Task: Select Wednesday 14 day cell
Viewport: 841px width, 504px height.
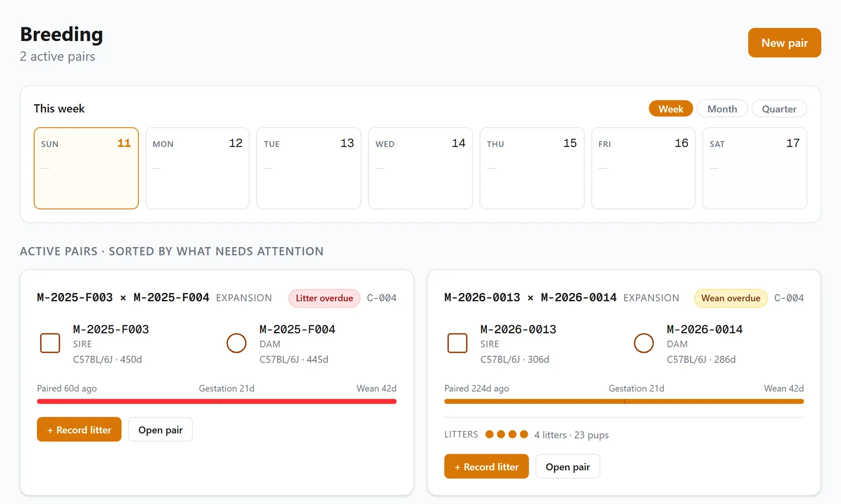Action: tap(420, 168)
